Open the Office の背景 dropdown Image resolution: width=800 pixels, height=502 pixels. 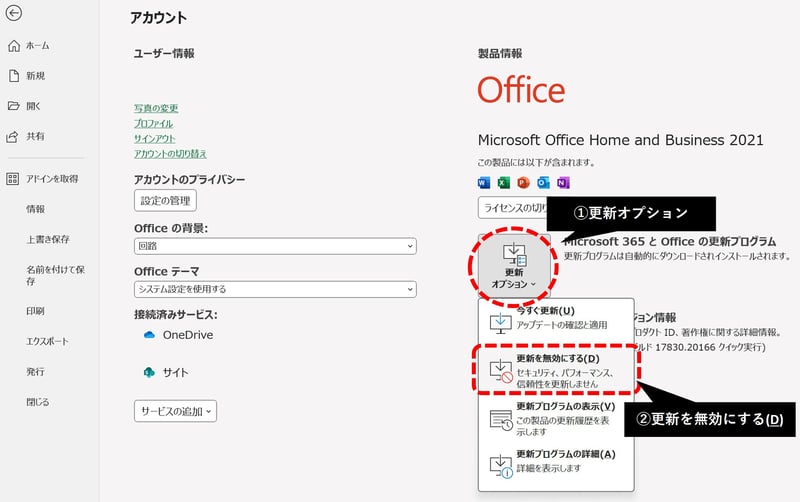point(275,246)
